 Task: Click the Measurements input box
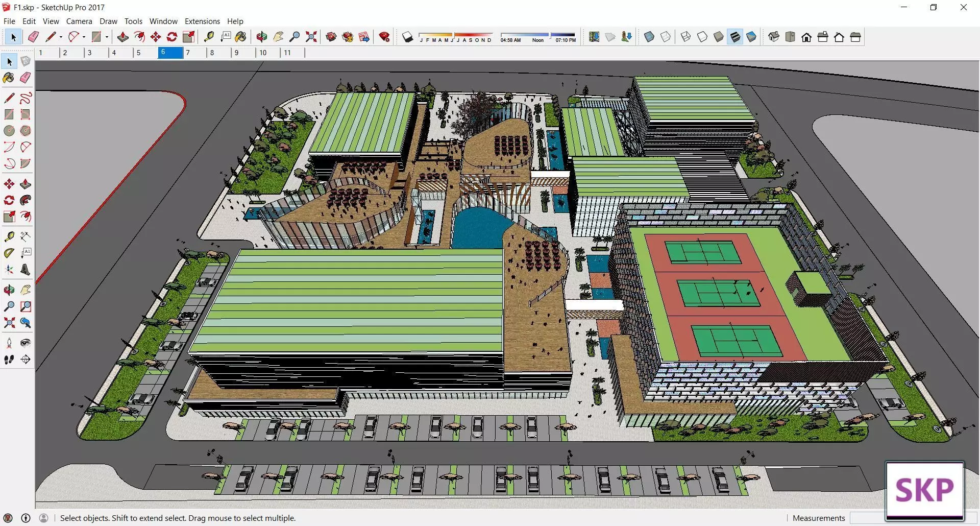(868, 518)
